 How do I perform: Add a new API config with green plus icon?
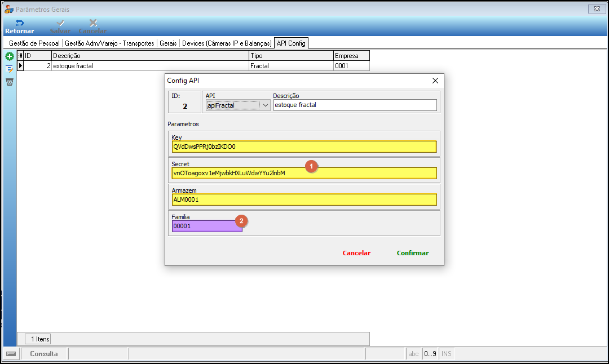10,57
